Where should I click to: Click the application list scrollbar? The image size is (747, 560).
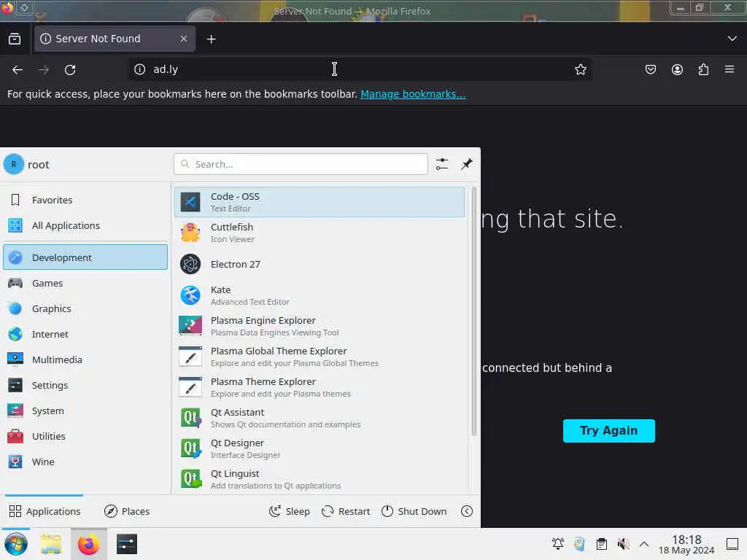coord(473,312)
